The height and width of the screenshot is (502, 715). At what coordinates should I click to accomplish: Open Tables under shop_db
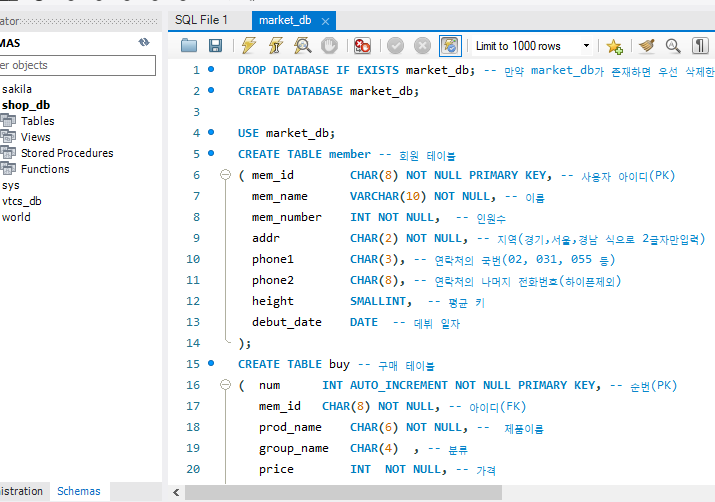[x=37, y=121]
